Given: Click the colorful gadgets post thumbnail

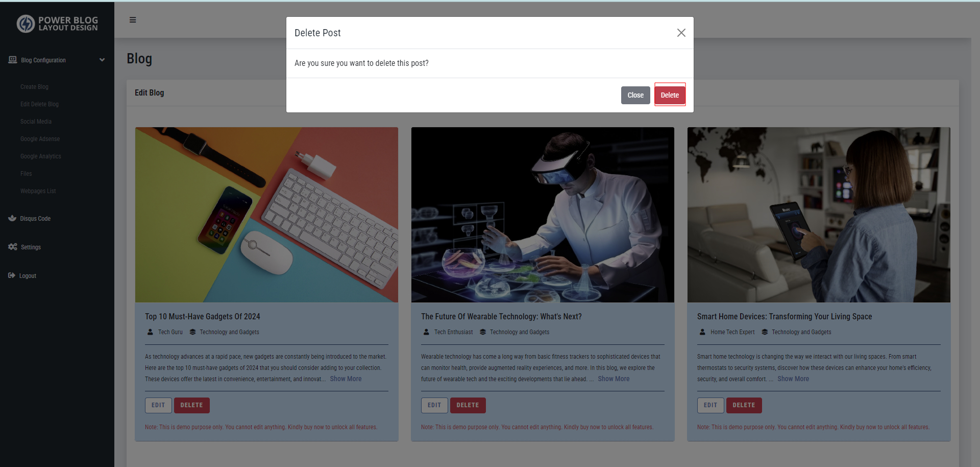Looking at the screenshot, I should pos(266,215).
